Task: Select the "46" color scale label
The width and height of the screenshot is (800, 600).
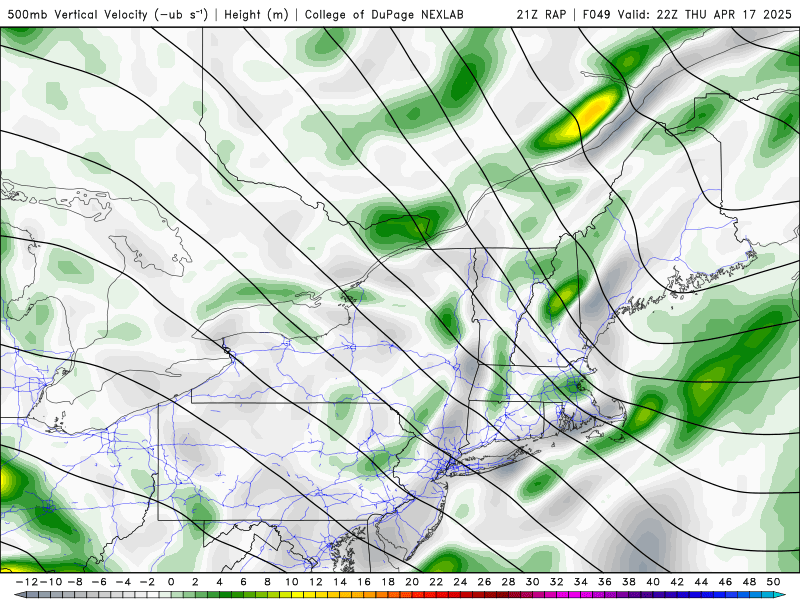Action: tap(726, 582)
